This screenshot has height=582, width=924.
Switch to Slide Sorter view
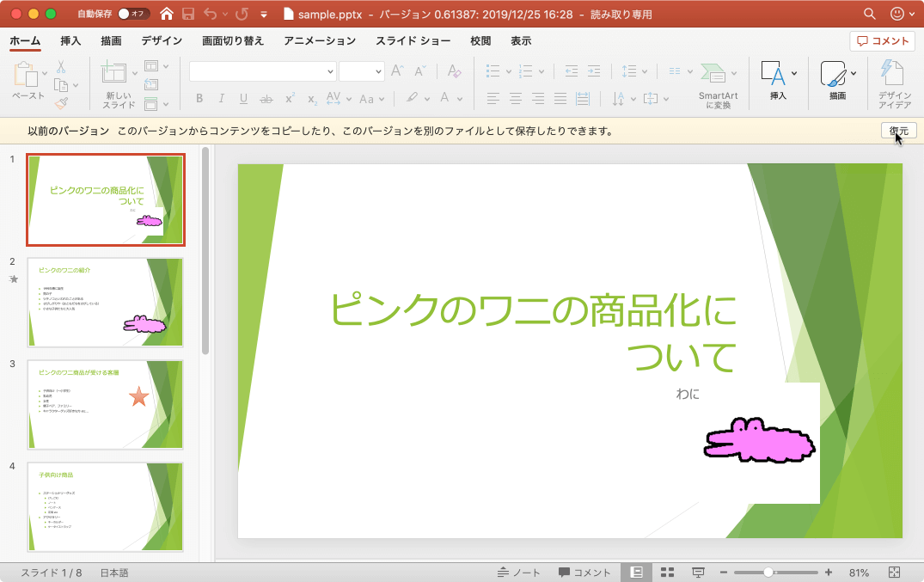[667, 572]
